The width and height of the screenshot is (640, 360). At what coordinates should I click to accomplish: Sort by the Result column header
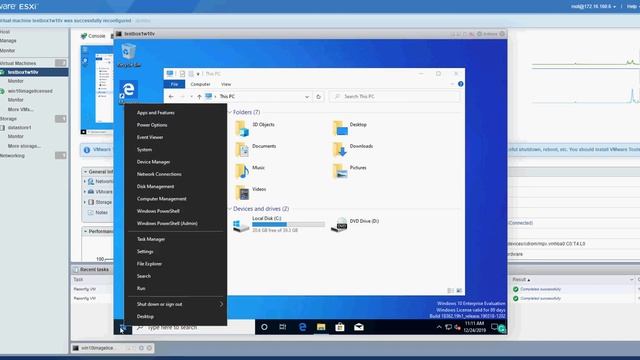[521, 280]
